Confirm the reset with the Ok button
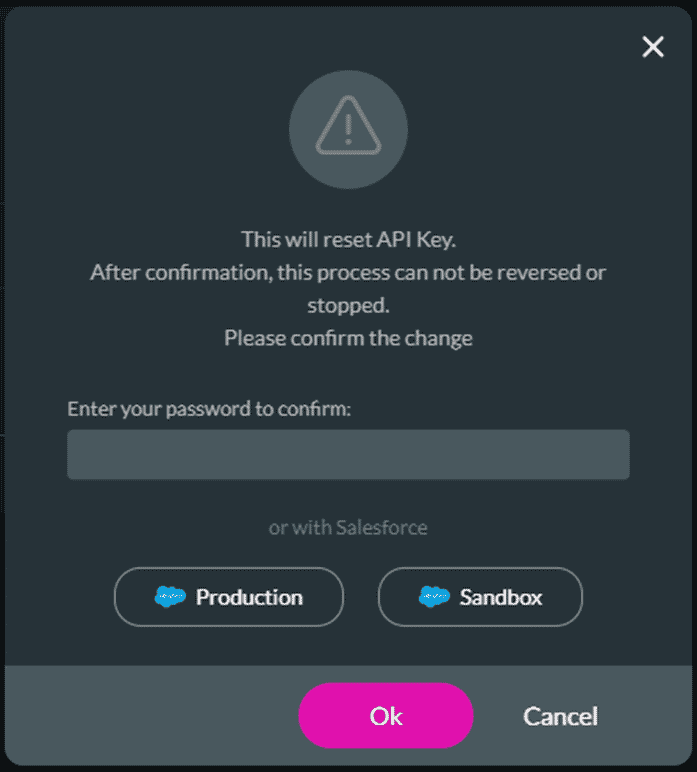Screen dimensions: 697x772 click(x=386, y=715)
